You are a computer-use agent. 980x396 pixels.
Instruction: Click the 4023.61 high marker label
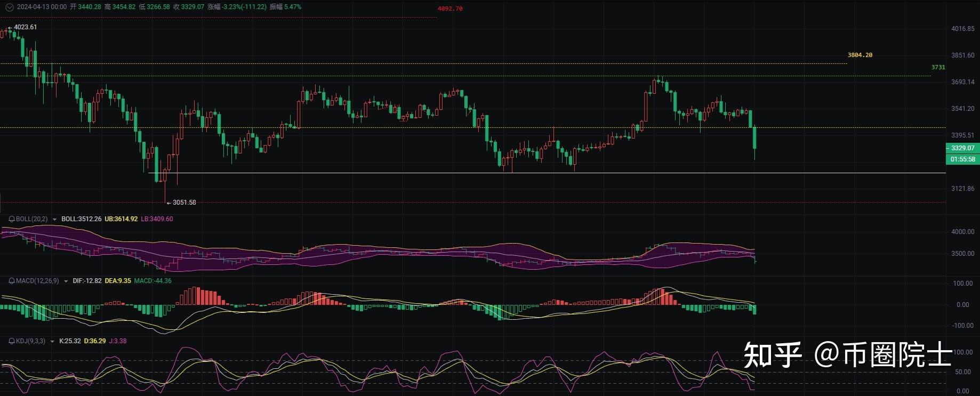point(26,27)
